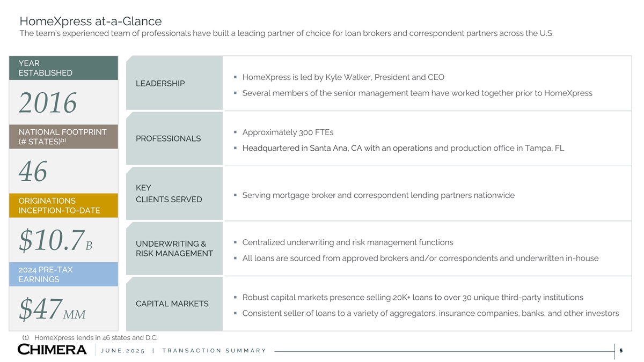Select the Professionals category label
Image resolution: width=644 pixels, height=362 pixels.
pyautogui.click(x=168, y=139)
